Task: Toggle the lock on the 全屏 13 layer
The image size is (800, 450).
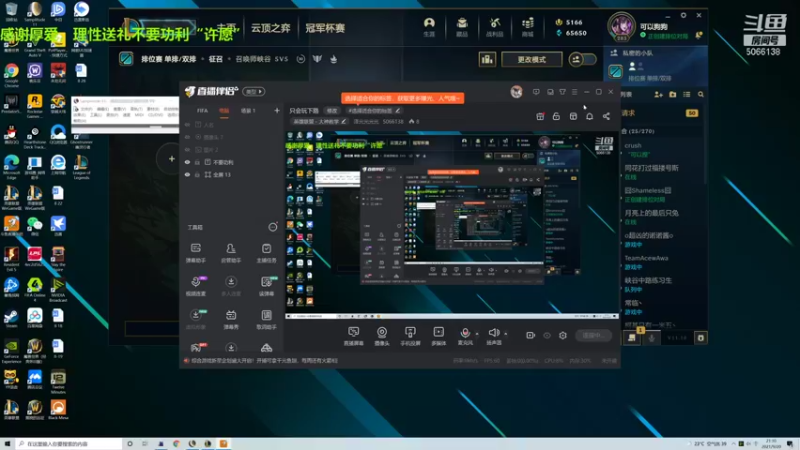Action: tap(197, 174)
